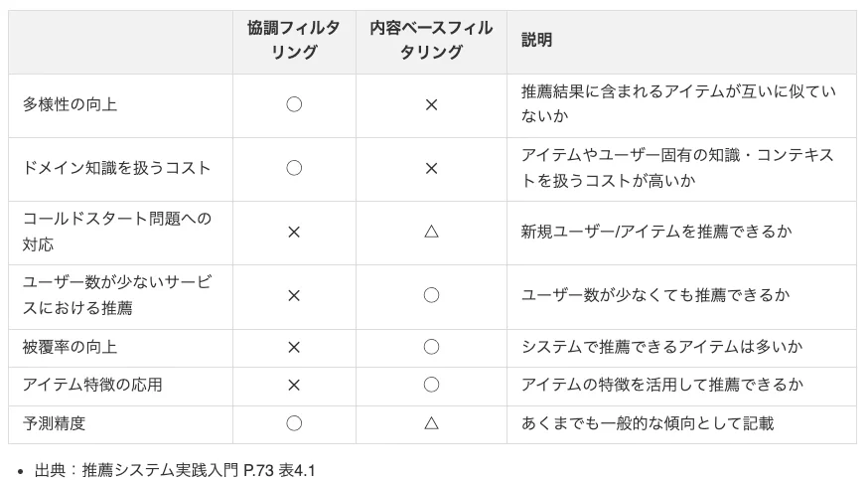
Task: Click the 内容ベースフィルタリング column header
Action: pyautogui.click(x=431, y=41)
